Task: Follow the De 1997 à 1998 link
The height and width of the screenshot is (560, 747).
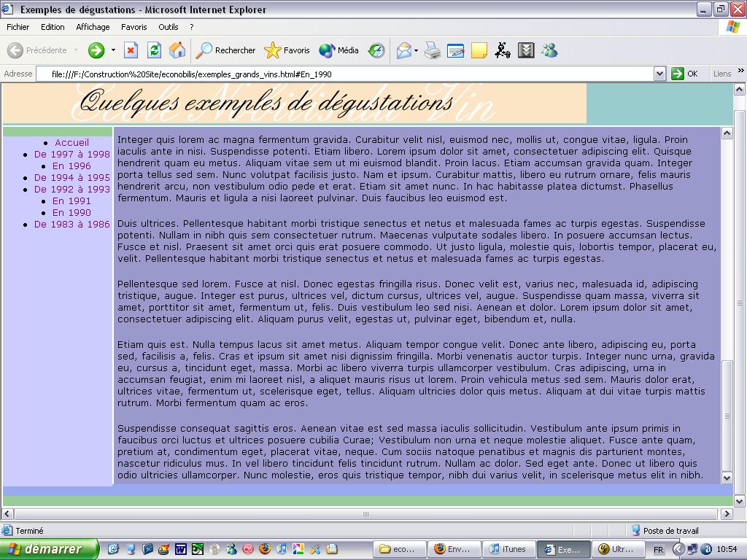Action: point(72,155)
